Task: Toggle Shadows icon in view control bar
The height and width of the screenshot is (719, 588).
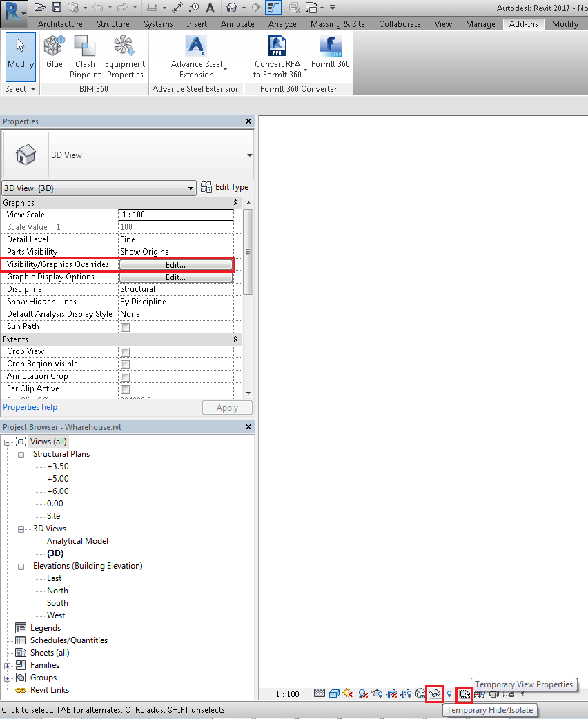Action: tap(363, 693)
